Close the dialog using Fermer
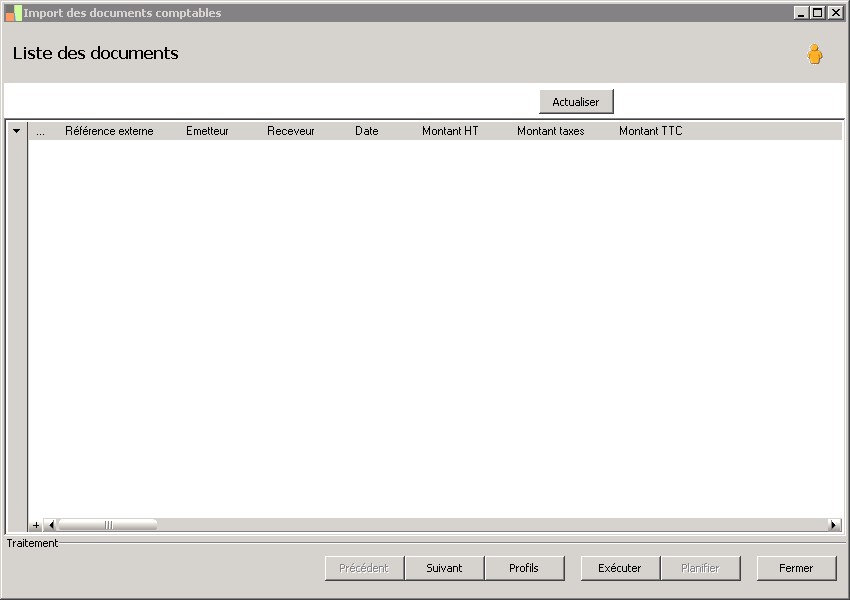The width and height of the screenshot is (850, 600). (x=796, y=568)
